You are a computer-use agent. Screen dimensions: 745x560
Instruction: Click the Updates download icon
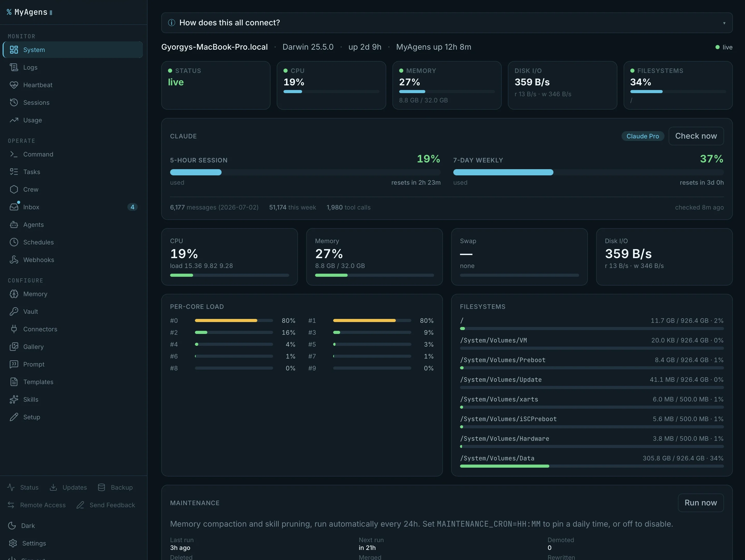coord(53,487)
